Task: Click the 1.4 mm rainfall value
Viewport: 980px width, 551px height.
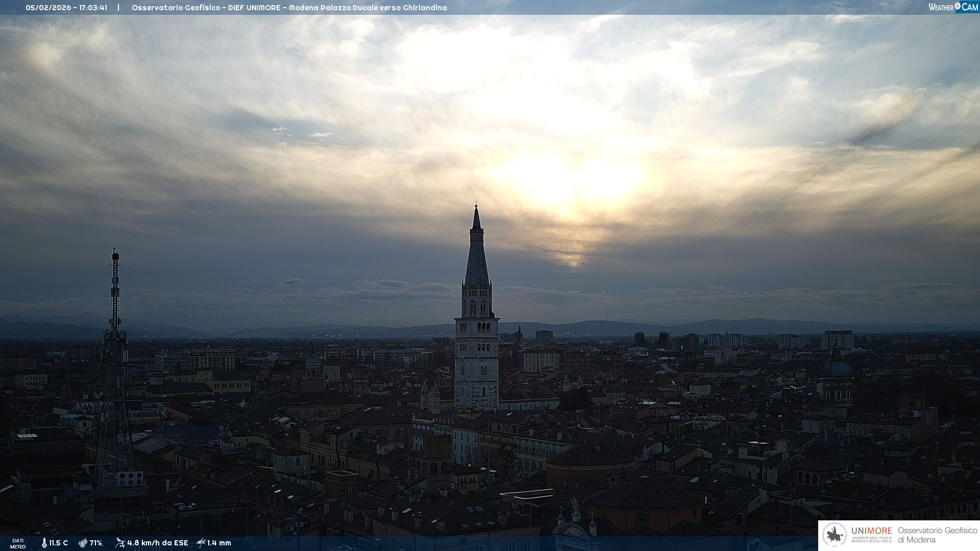Action: [x=219, y=543]
